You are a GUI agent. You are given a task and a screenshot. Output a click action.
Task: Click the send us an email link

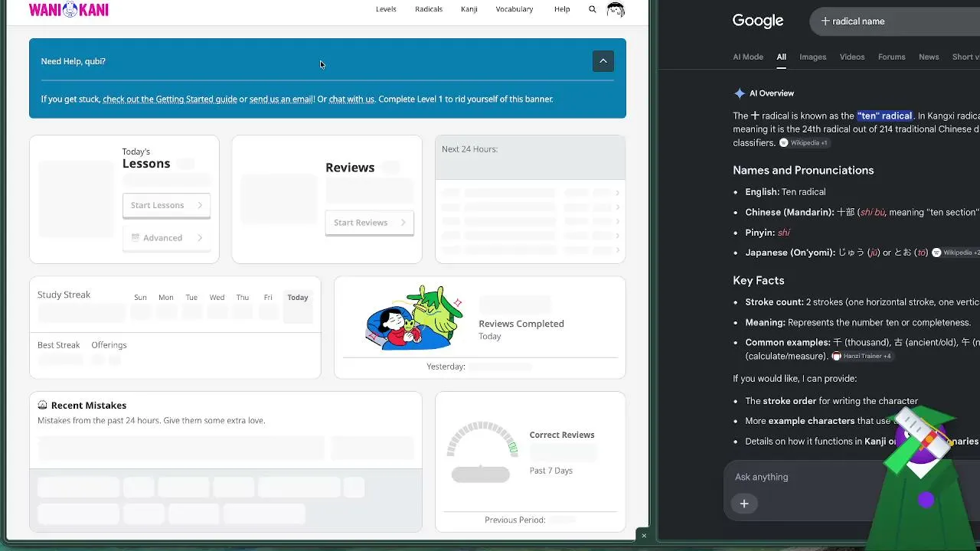coord(282,99)
